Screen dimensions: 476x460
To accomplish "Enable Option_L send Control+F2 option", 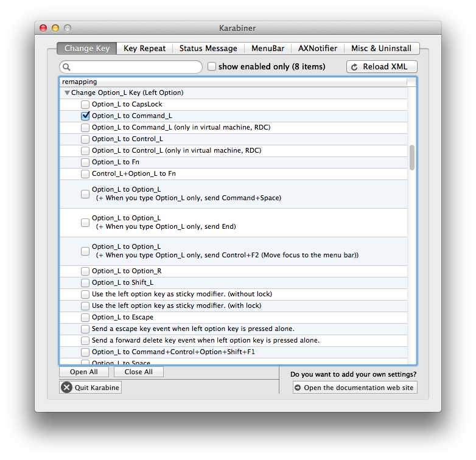I will click(85, 251).
